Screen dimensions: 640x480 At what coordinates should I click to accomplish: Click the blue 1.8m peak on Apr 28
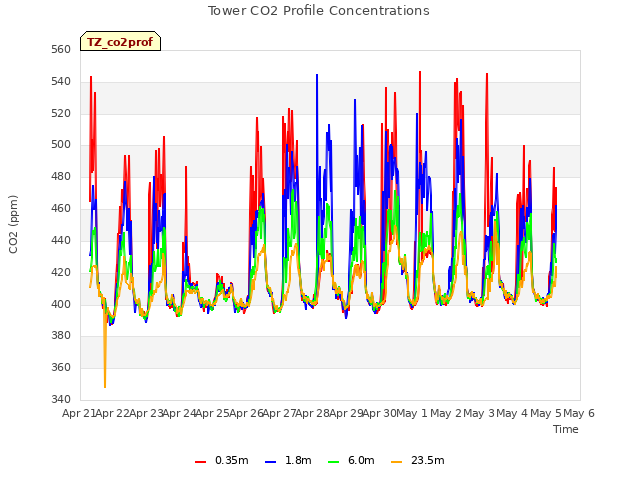tap(317, 75)
